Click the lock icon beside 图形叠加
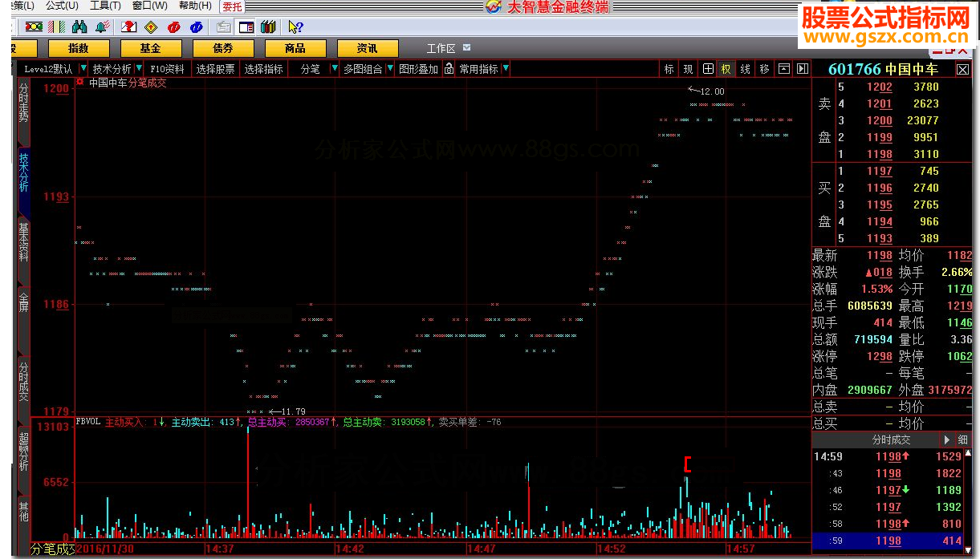The image size is (980, 559). 449,69
